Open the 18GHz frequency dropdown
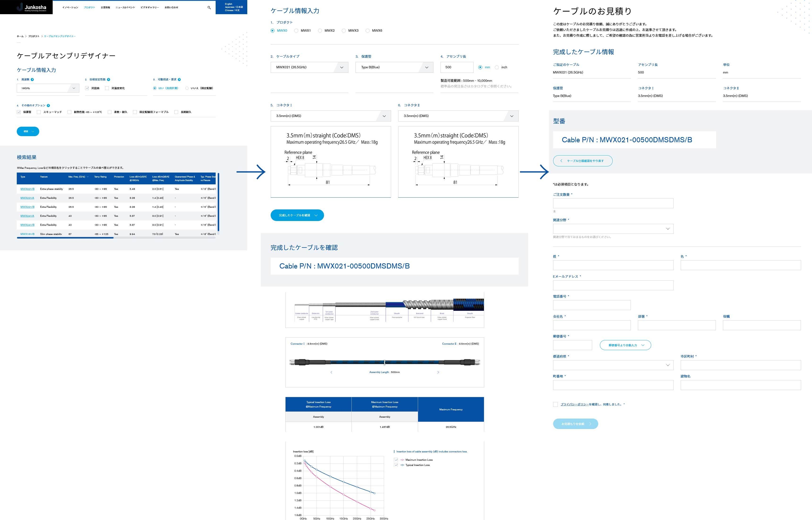Viewport: 812px width, 520px height. tap(48, 88)
